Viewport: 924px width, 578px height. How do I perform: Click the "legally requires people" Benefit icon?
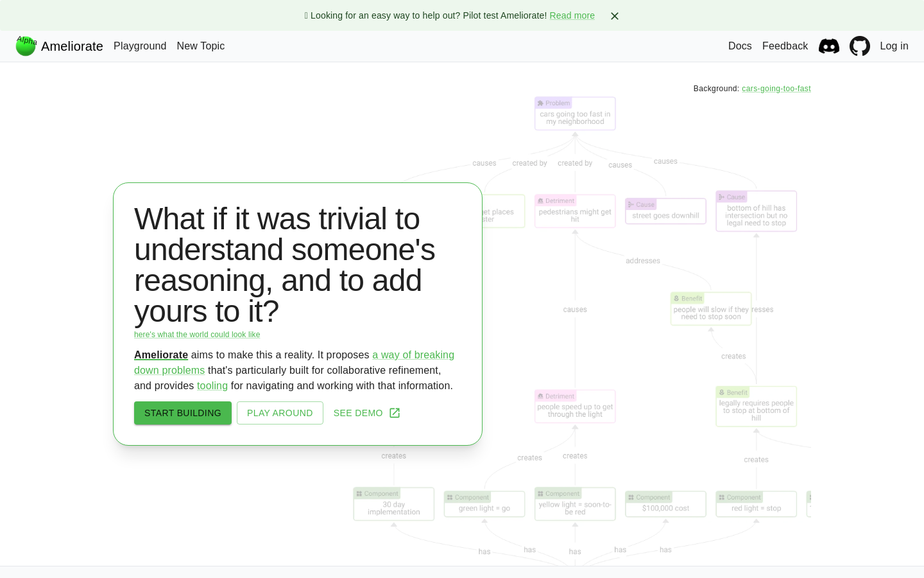(x=721, y=392)
